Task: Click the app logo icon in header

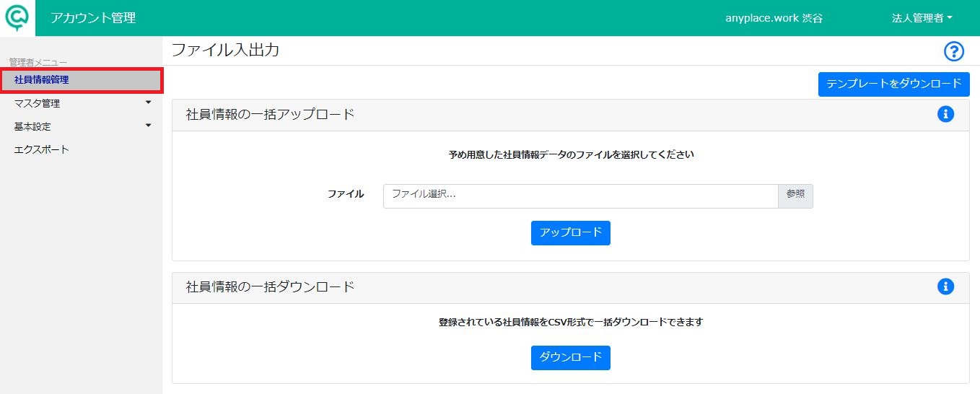Action: pyautogui.click(x=17, y=17)
